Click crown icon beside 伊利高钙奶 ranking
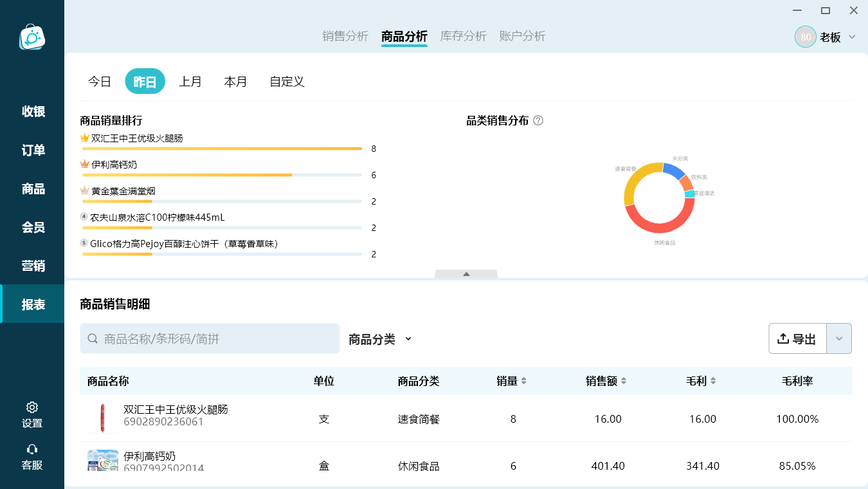The height and width of the screenshot is (489, 868). point(84,164)
